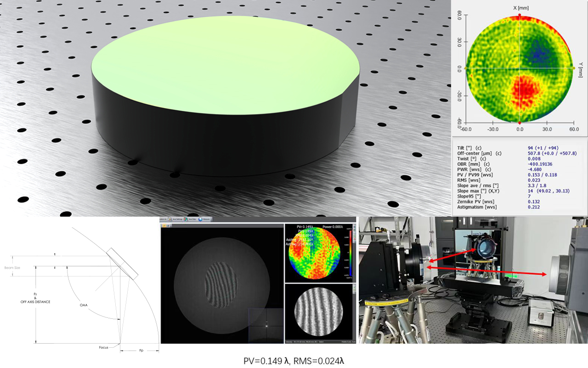
Task: Click the small checkmark icon above fringe view
Action: click(x=164, y=225)
